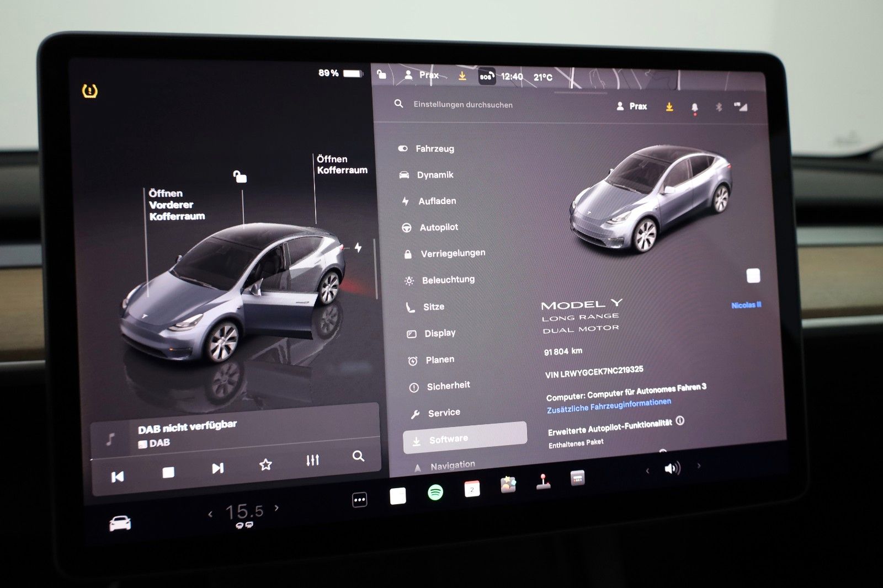
Task: Tap the LTE signal strength icon
Action: 741,106
